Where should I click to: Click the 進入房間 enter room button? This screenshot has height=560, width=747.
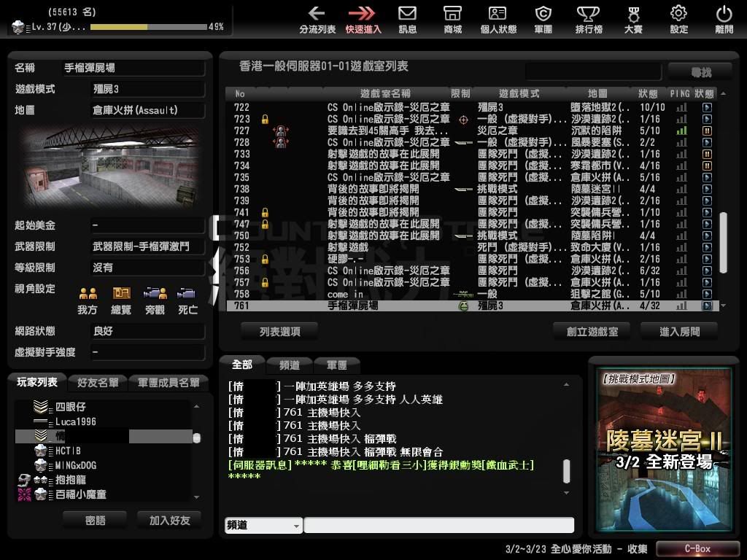(x=679, y=331)
